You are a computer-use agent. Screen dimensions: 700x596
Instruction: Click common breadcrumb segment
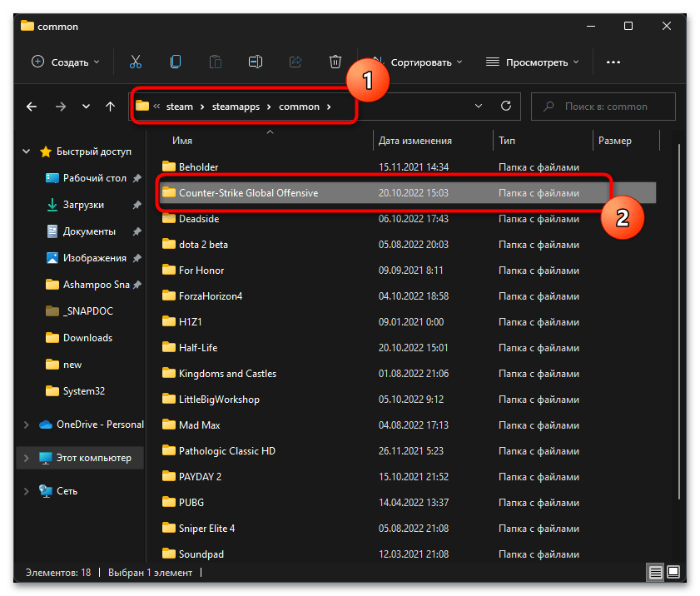[x=299, y=107]
